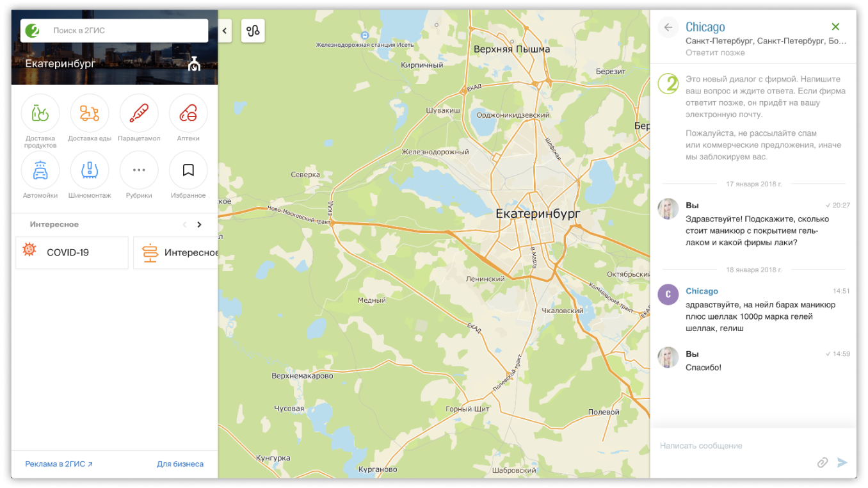The image size is (868, 488).
Task: Click the Кунгурка label on map
Action: click(x=273, y=459)
